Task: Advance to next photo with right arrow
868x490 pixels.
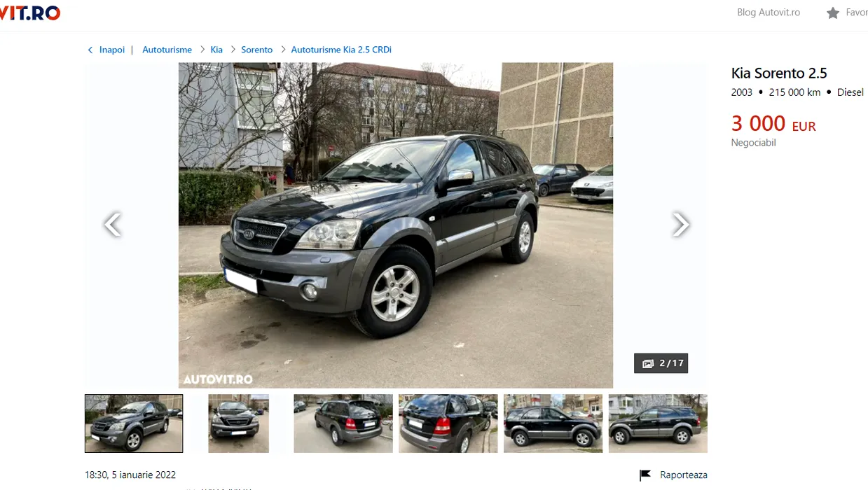Action: [x=680, y=225]
